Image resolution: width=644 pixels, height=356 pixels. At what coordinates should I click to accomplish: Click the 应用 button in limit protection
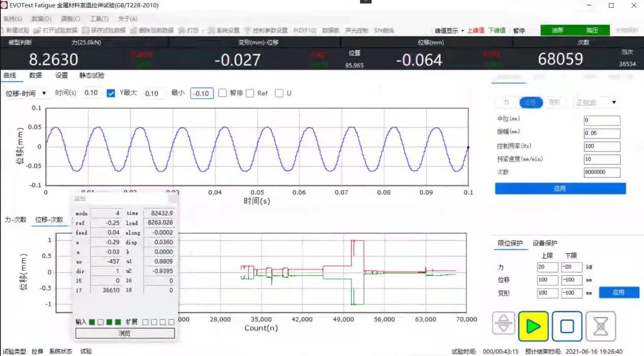(x=619, y=292)
